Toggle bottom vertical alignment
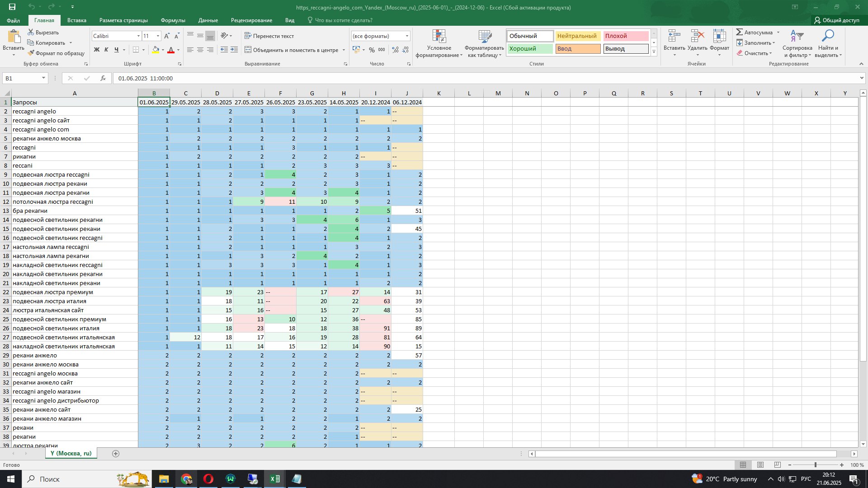This screenshot has width=868, height=488. pyautogui.click(x=210, y=36)
